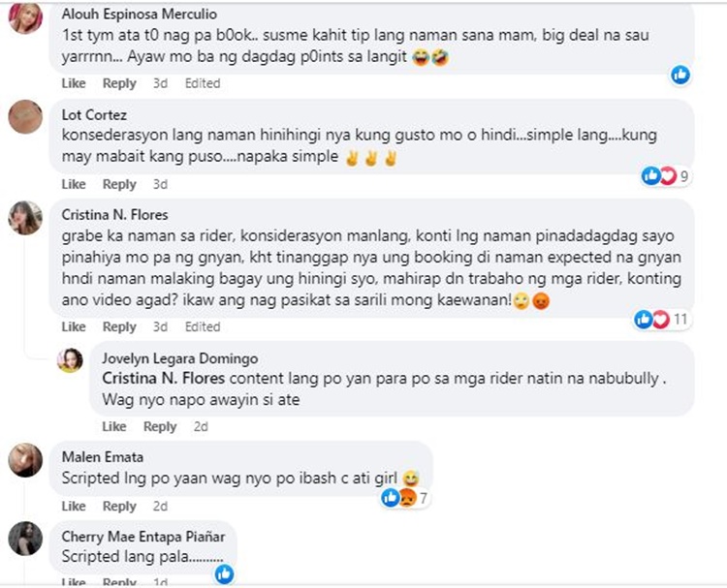View like reaction on Alouh's comment

click(680, 74)
